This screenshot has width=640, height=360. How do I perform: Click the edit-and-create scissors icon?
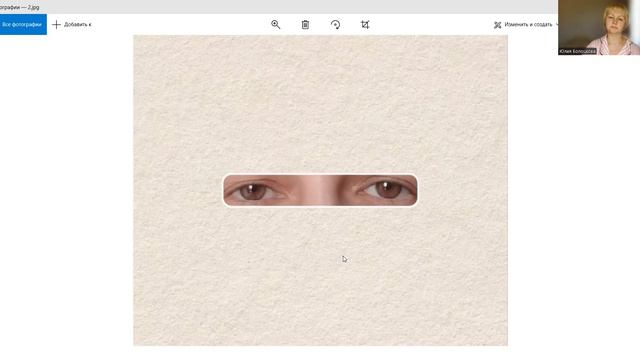(x=498, y=25)
